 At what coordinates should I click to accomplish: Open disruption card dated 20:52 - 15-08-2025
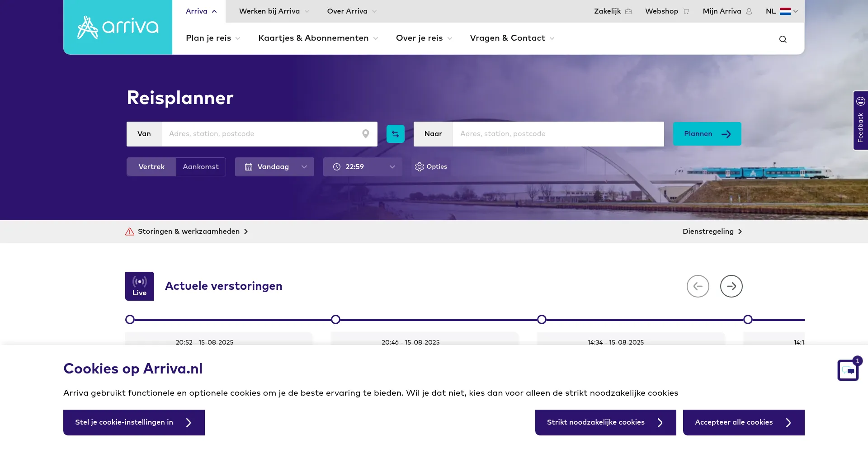[x=219, y=339]
